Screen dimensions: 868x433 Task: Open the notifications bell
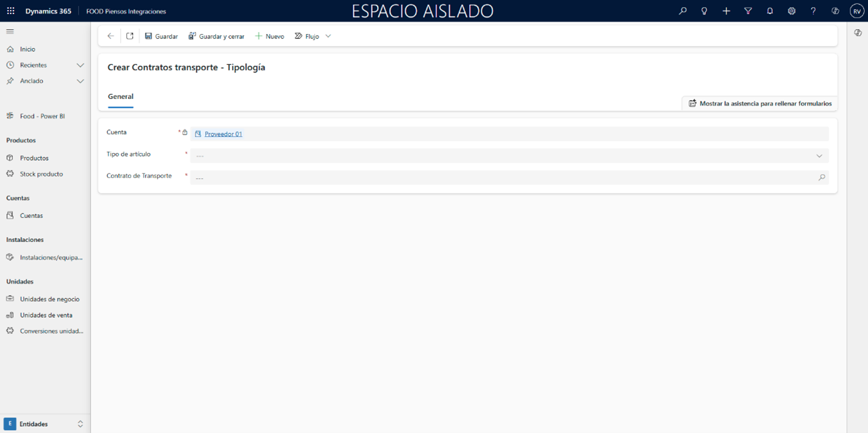[x=770, y=11]
